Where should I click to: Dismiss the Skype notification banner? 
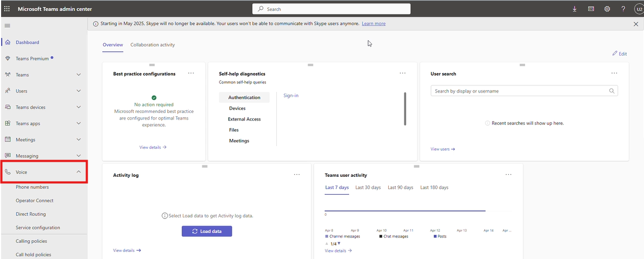[x=636, y=24]
